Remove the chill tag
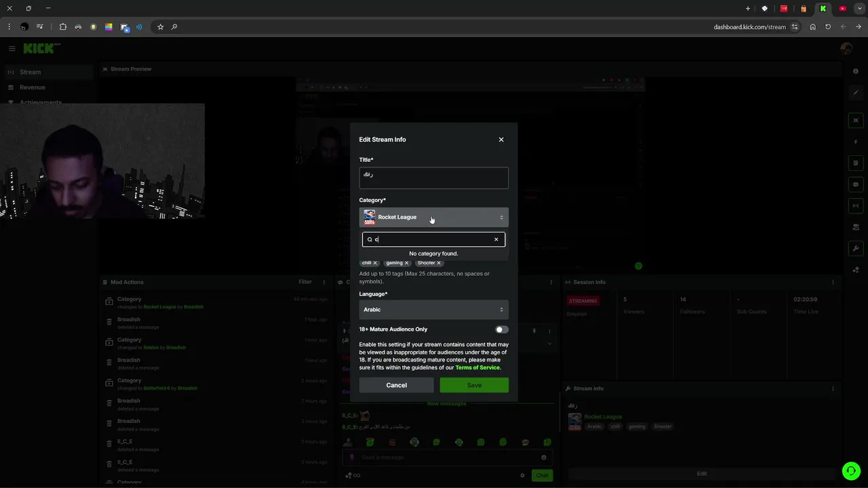 [x=375, y=263]
